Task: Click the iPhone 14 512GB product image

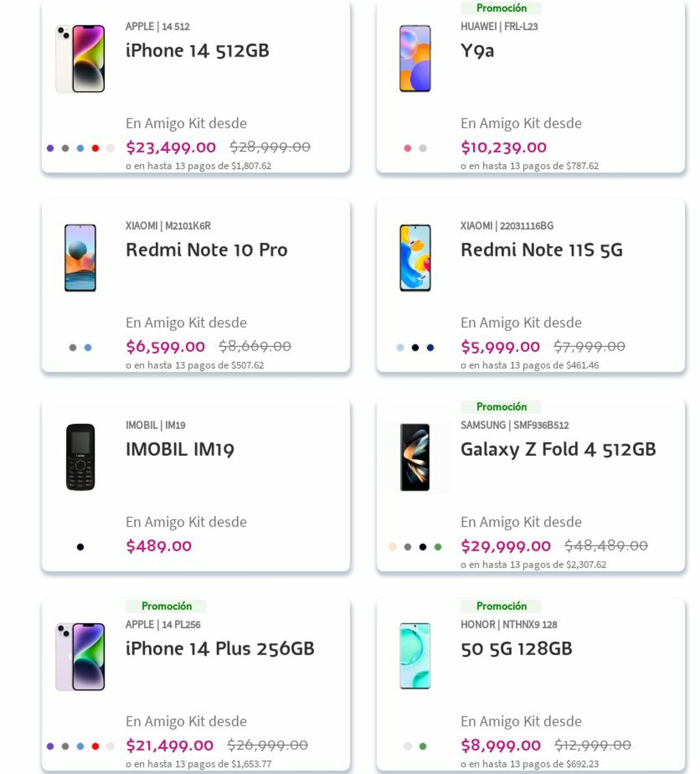Action: pos(80,58)
